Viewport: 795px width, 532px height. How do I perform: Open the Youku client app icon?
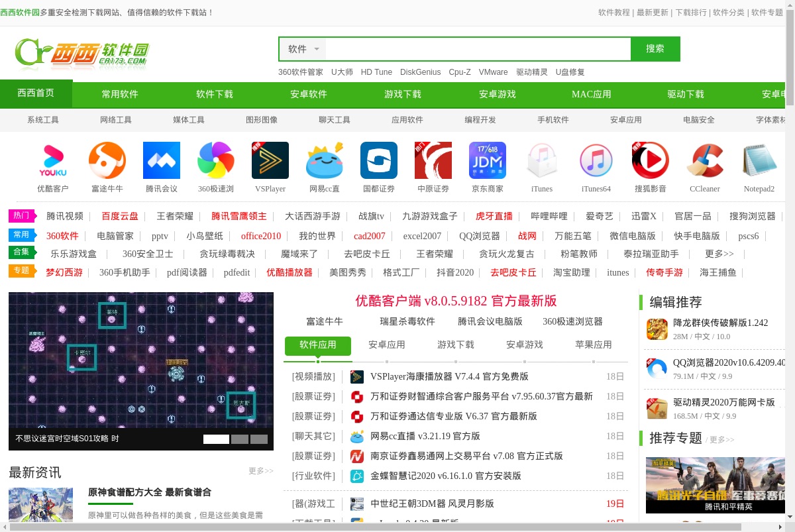click(x=53, y=160)
